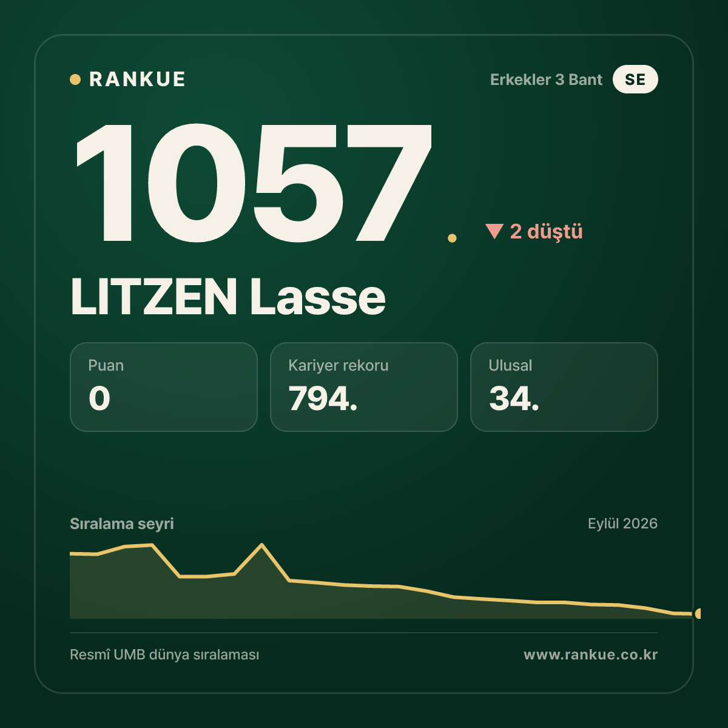The height and width of the screenshot is (728, 728).
Task: Click the "Sıralama seyri" heading
Action: [122, 524]
